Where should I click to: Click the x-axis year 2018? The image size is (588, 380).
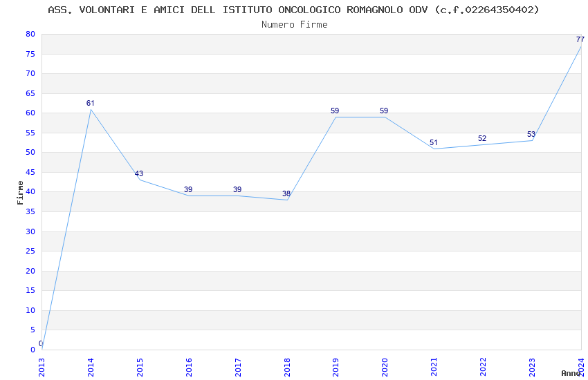pos(287,367)
